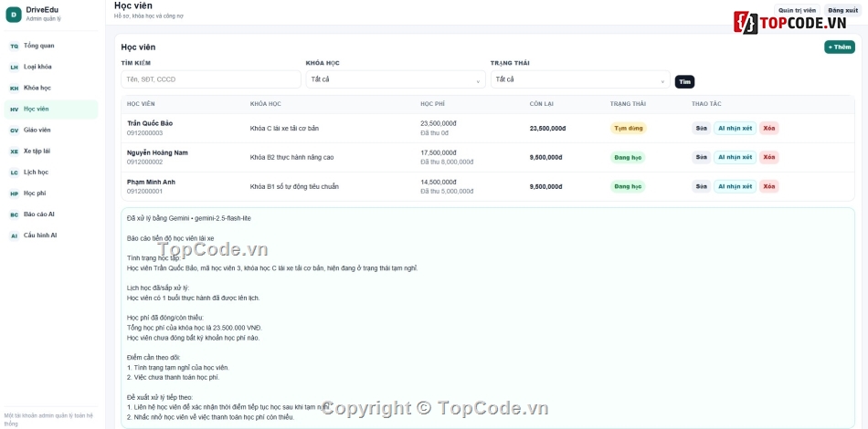Click AI nhận xét for Nguyễn Hoàng Nam
The height and width of the screenshot is (429, 868).
tap(736, 158)
